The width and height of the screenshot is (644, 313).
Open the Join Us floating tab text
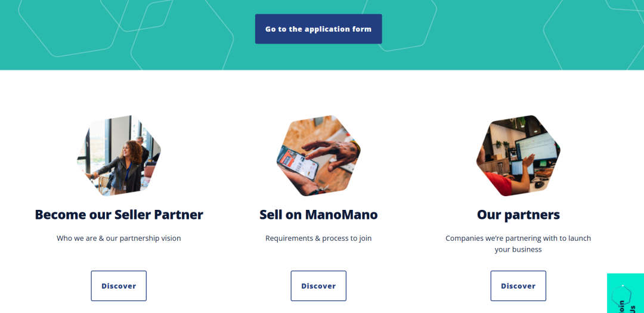[627, 307]
